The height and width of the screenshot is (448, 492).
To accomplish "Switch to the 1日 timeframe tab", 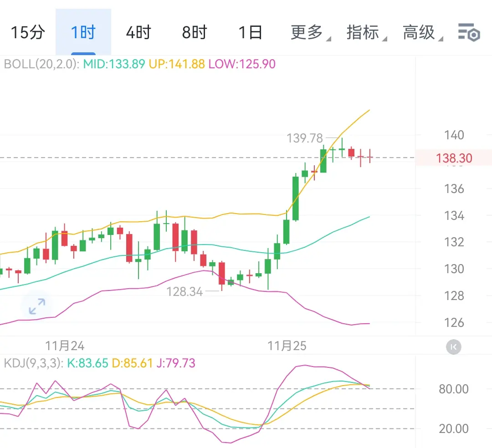I will click(x=251, y=32).
